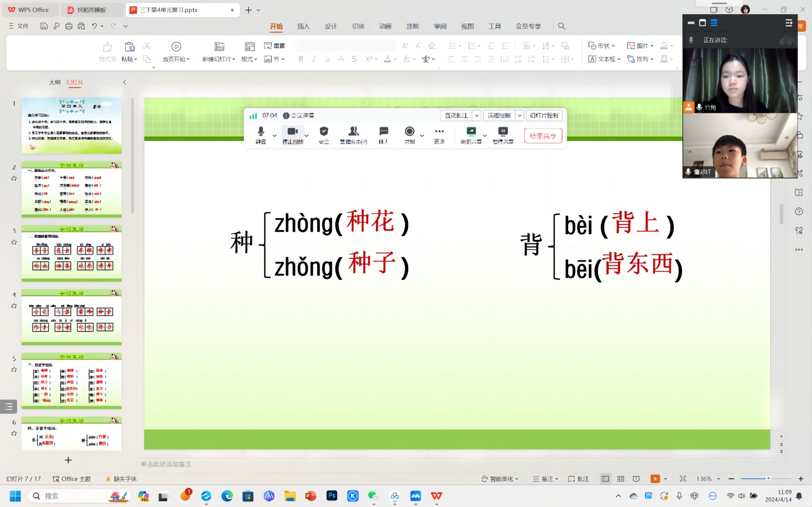Open the Security shield icon
812x507 pixels.
(324, 135)
